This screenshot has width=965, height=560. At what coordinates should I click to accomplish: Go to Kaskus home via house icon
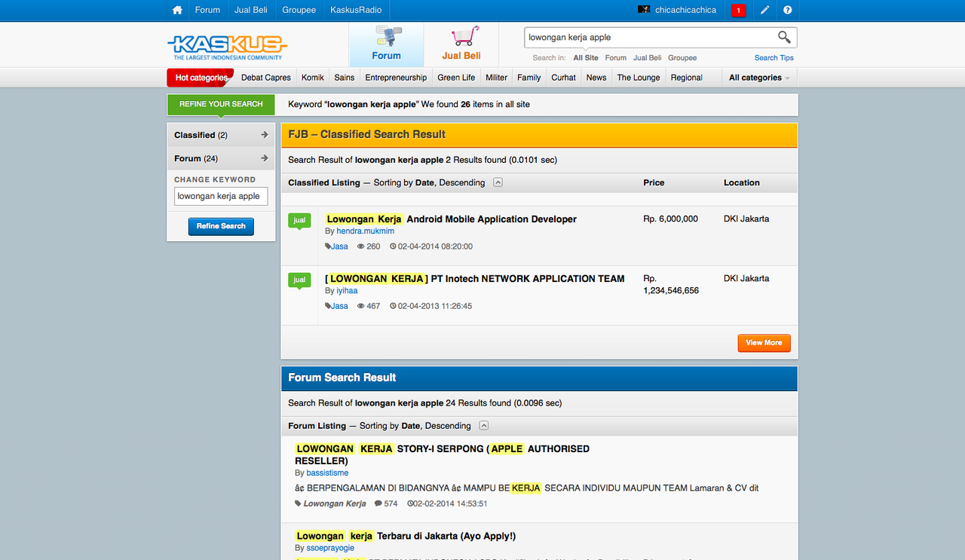click(177, 10)
